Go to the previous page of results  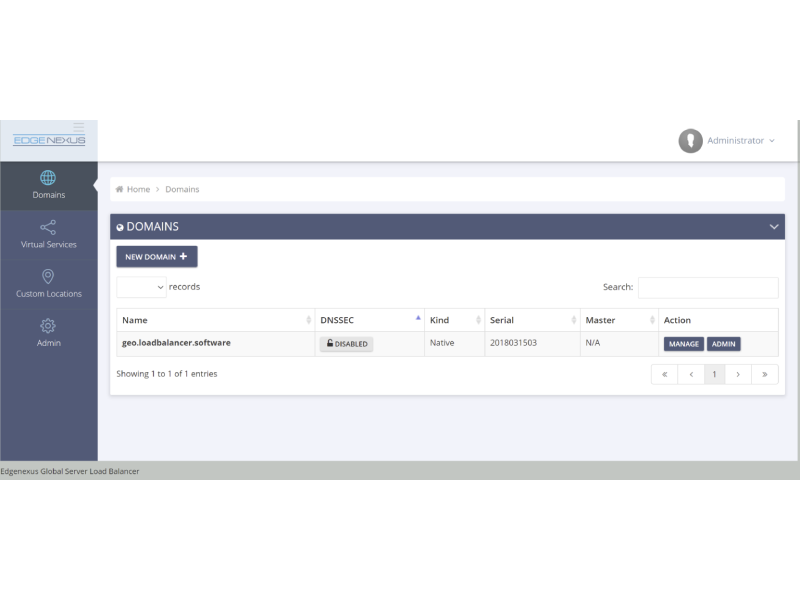coord(691,374)
